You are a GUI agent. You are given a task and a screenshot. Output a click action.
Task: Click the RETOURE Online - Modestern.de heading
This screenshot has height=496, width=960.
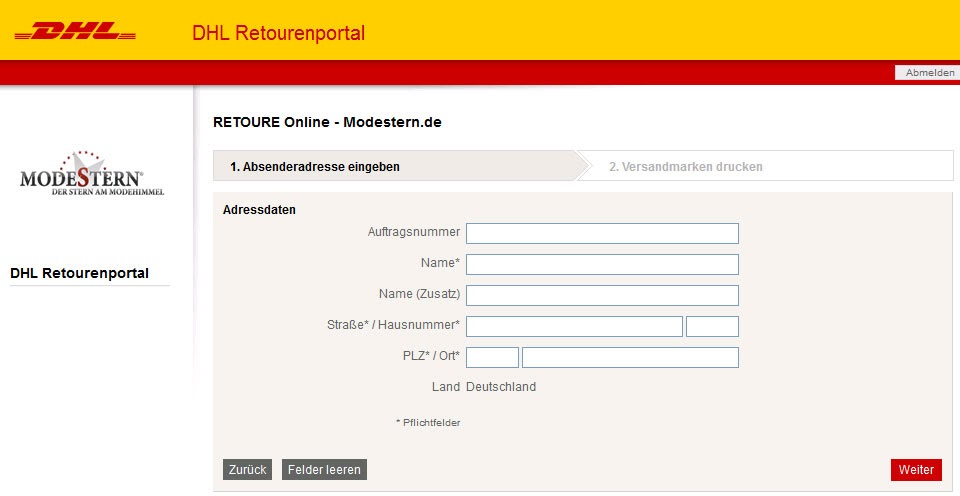pyautogui.click(x=328, y=122)
